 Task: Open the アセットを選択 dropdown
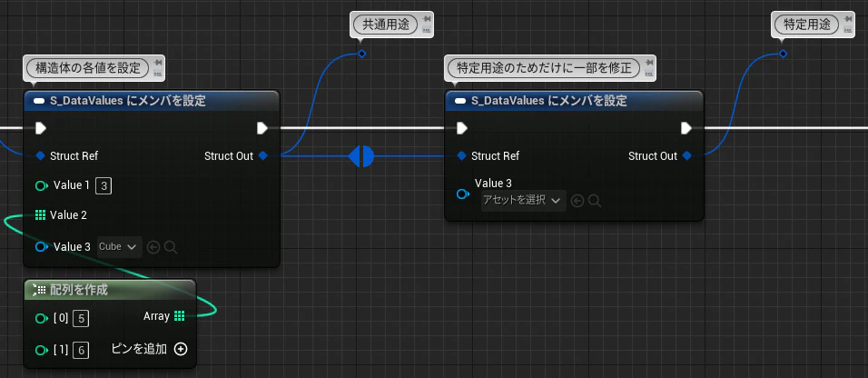[523, 200]
